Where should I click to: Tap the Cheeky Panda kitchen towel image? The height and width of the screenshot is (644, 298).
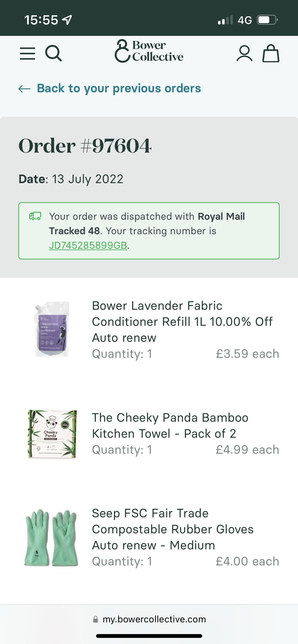click(x=52, y=434)
